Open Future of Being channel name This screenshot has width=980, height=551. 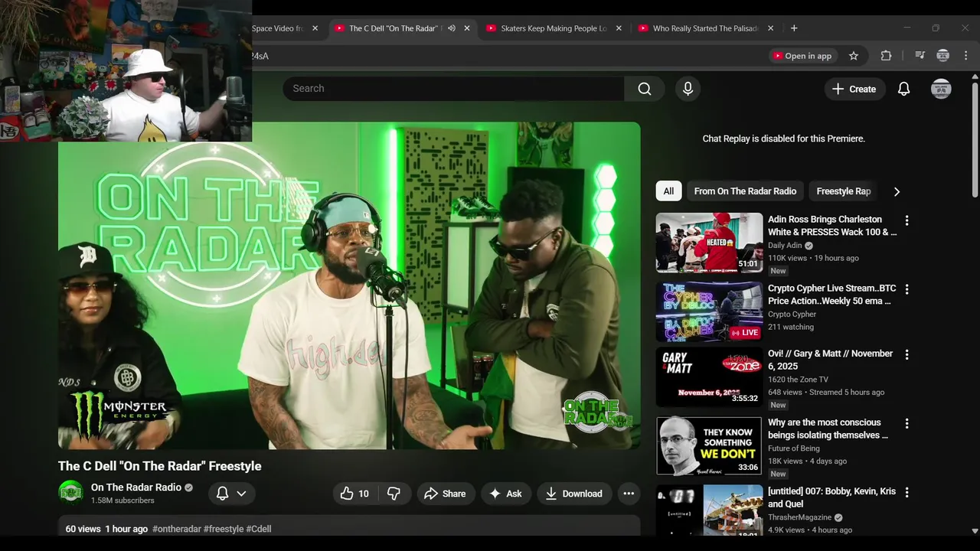(x=794, y=448)
